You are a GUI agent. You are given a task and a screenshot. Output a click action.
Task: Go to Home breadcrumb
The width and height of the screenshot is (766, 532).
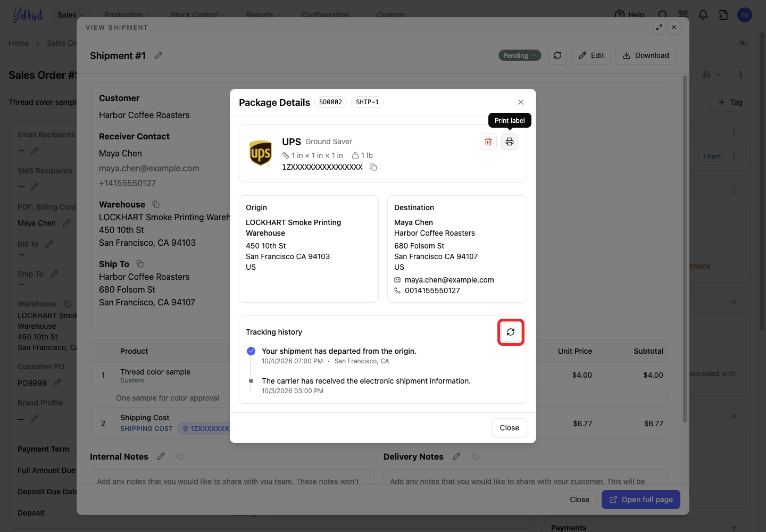pos(19,43)
